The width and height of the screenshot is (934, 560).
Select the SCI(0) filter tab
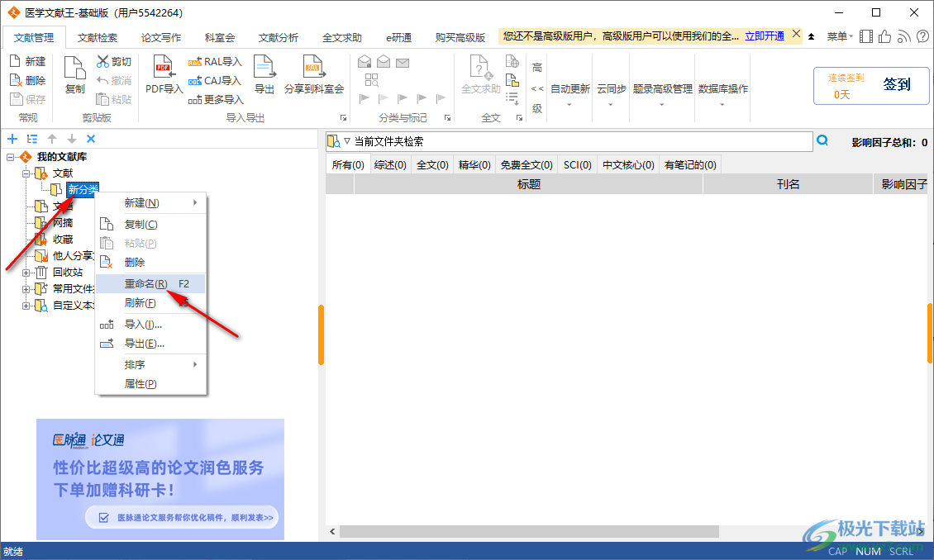pyautogui.click(x=577, y=165)
